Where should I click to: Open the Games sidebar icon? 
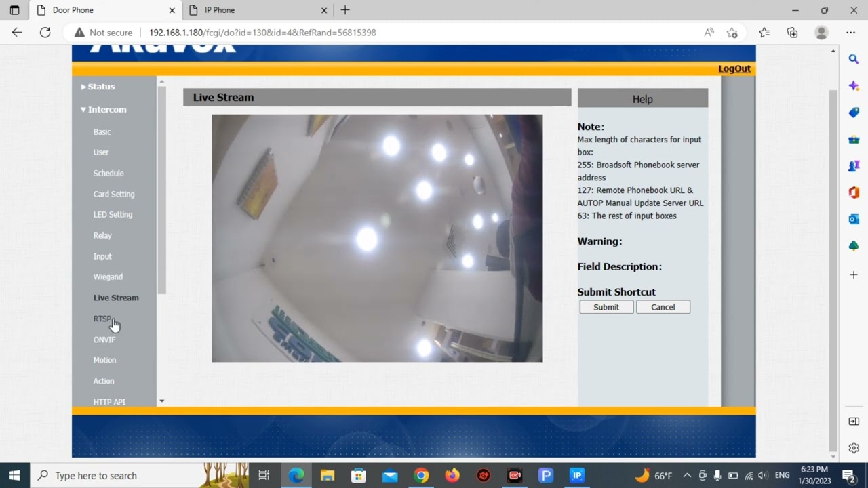click(x=854, y=165)
